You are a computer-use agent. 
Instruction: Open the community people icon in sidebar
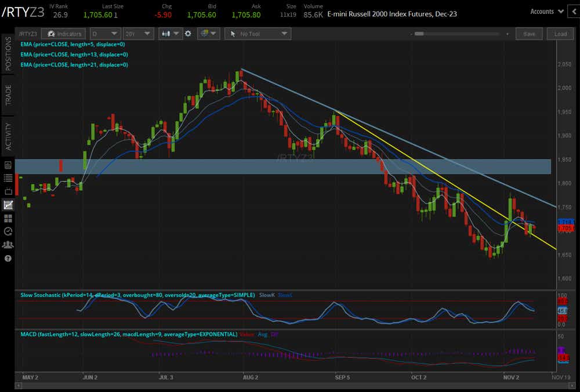[x=8, y=245]
